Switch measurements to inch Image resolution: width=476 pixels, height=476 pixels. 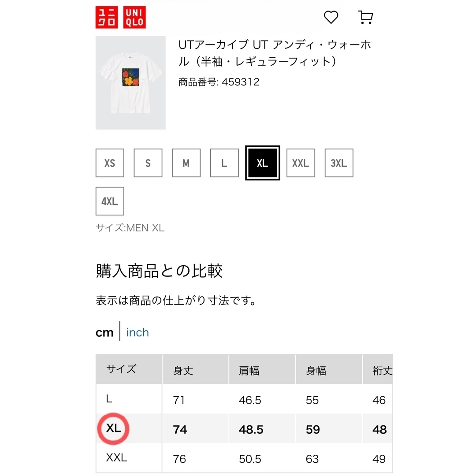tap(138, 332)
